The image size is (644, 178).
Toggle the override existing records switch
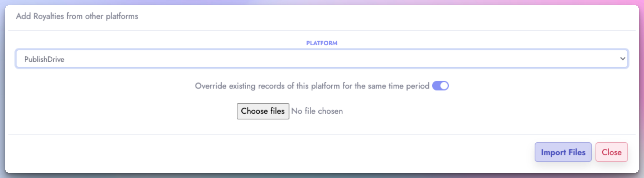(440, 86)
